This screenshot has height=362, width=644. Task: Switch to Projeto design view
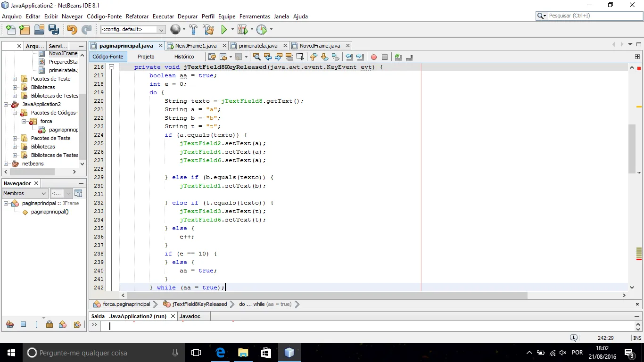[x=146, y=57]
